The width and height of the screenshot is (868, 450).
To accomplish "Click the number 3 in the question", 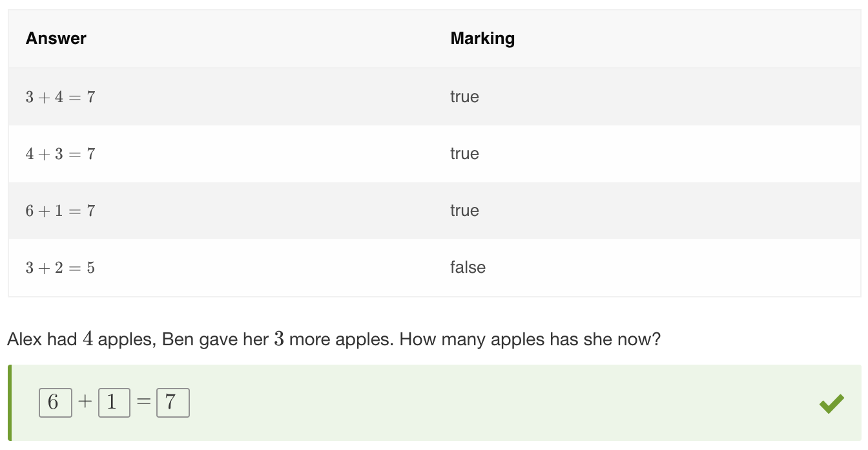I will pyautogui.click(x=279, y=339).
